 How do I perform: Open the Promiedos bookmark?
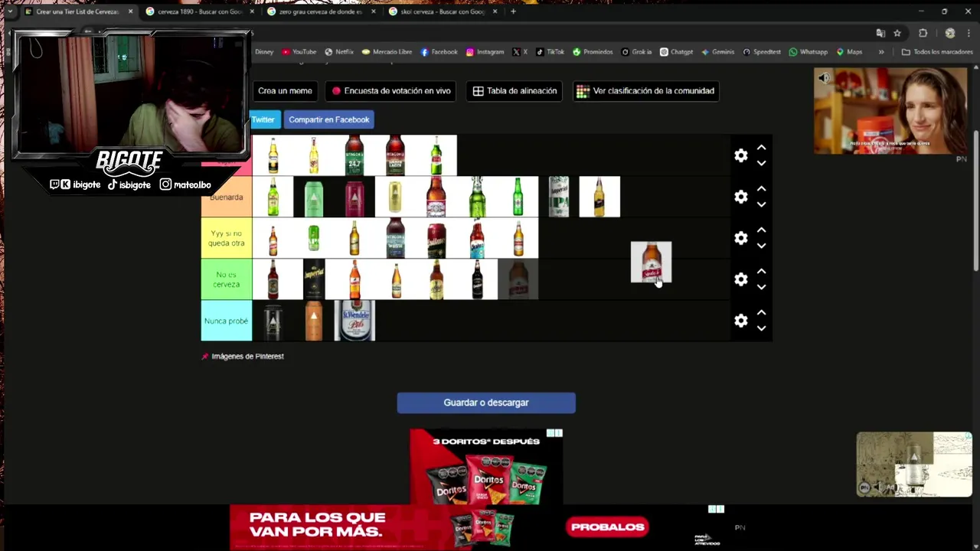593,52
